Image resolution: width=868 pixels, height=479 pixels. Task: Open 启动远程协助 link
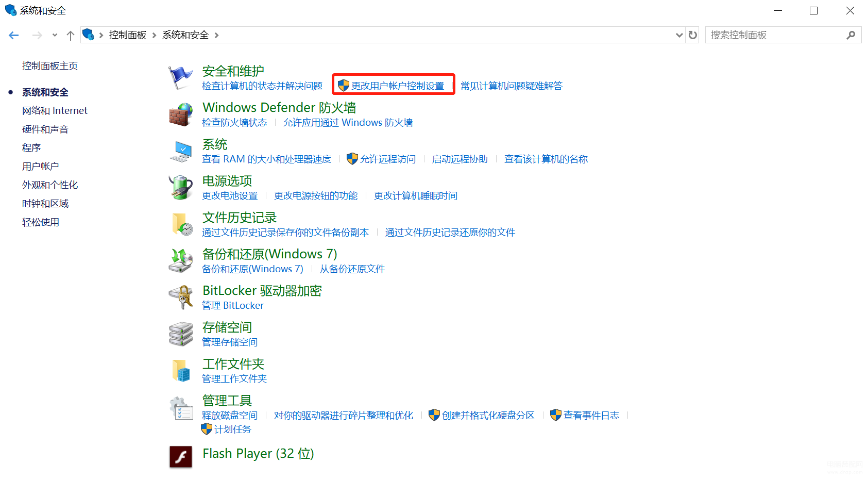coord(460,159)
